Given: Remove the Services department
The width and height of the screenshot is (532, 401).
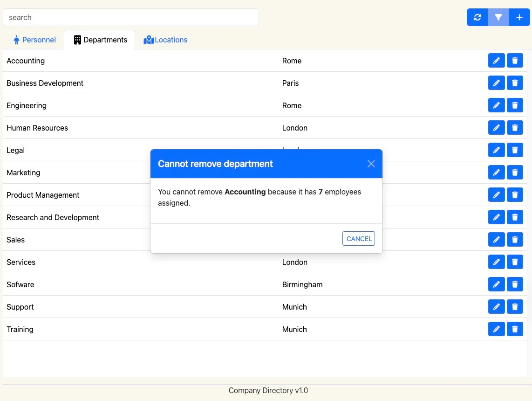Looking at the screenshot, I should (515, 262).
